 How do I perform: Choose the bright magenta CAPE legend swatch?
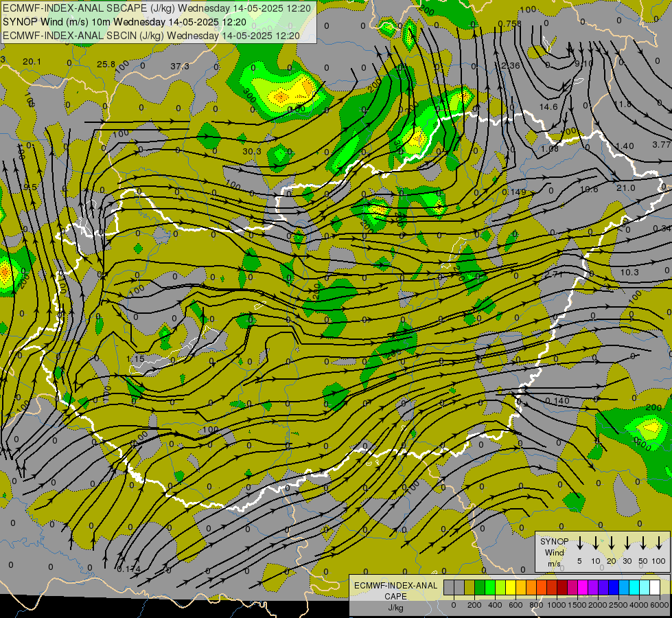coord(583,588)
